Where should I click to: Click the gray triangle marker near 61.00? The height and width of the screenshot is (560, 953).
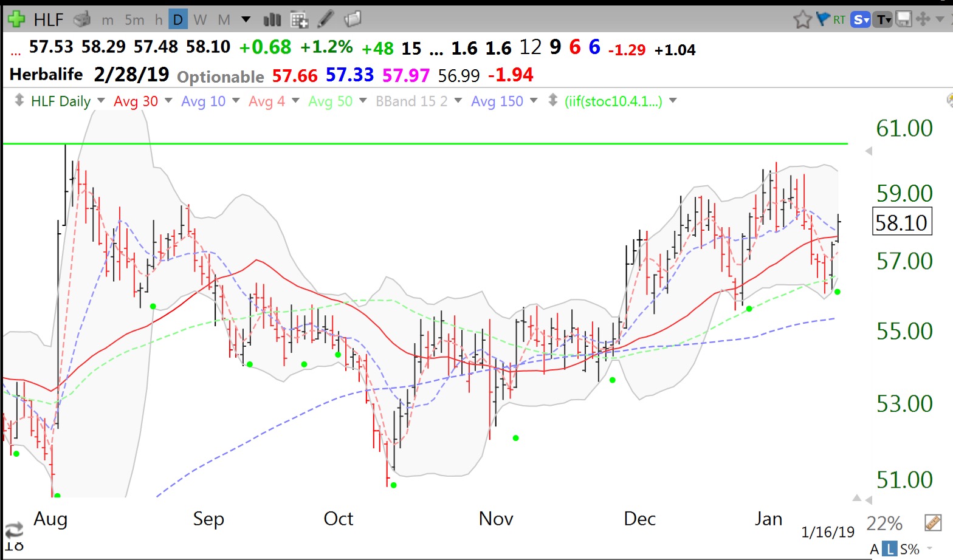coord(869,151)
